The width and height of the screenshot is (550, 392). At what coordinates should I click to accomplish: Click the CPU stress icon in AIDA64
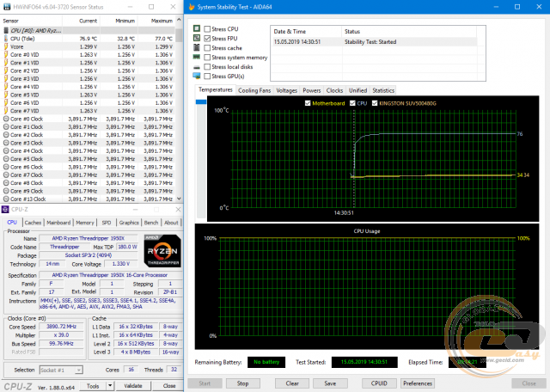(x=197, y=28)
